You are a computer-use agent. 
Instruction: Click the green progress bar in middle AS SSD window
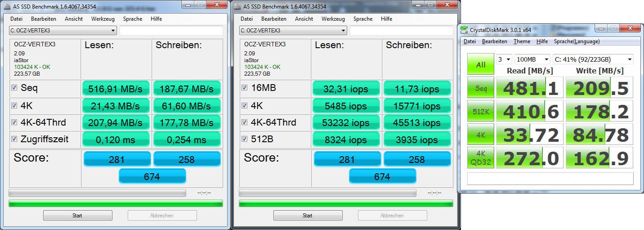coord(346,203)
